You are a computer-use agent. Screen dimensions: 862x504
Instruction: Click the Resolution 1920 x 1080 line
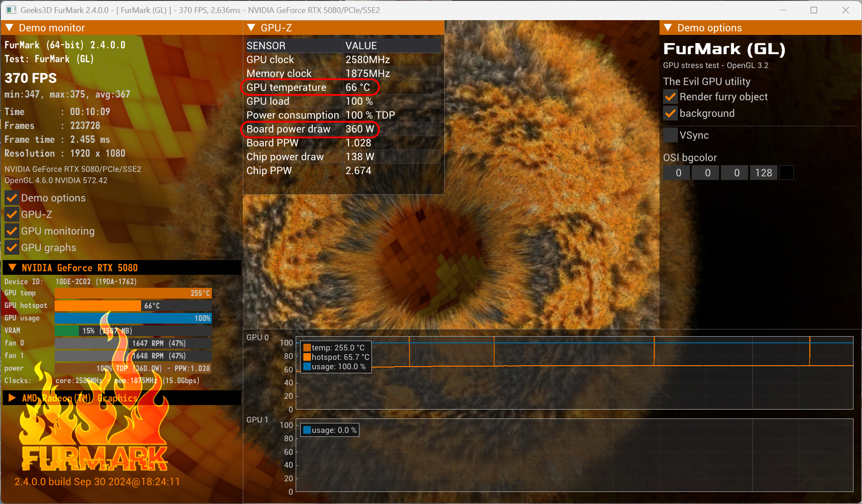coord(65,153)
